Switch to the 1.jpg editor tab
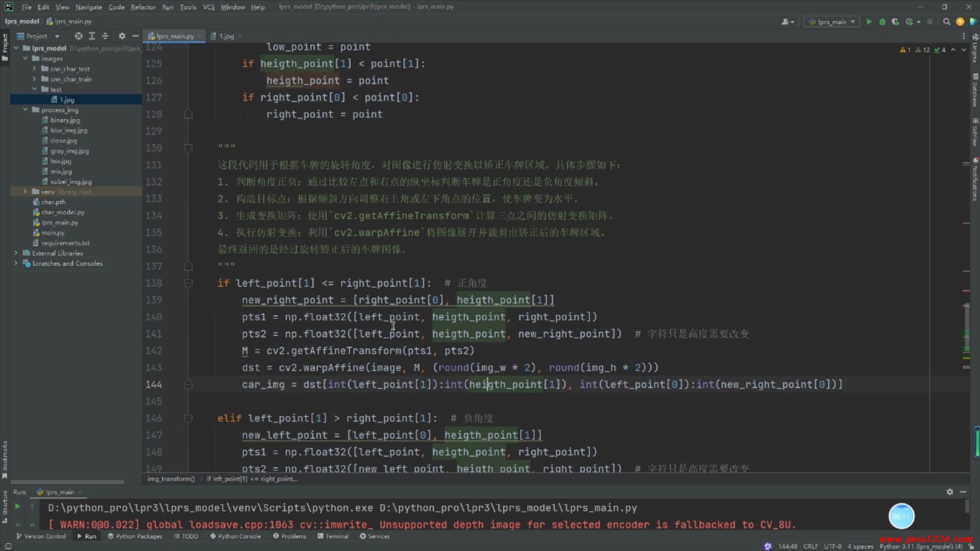Image resolution: width=980 pixels, height=551 pixels. (226, 36)
